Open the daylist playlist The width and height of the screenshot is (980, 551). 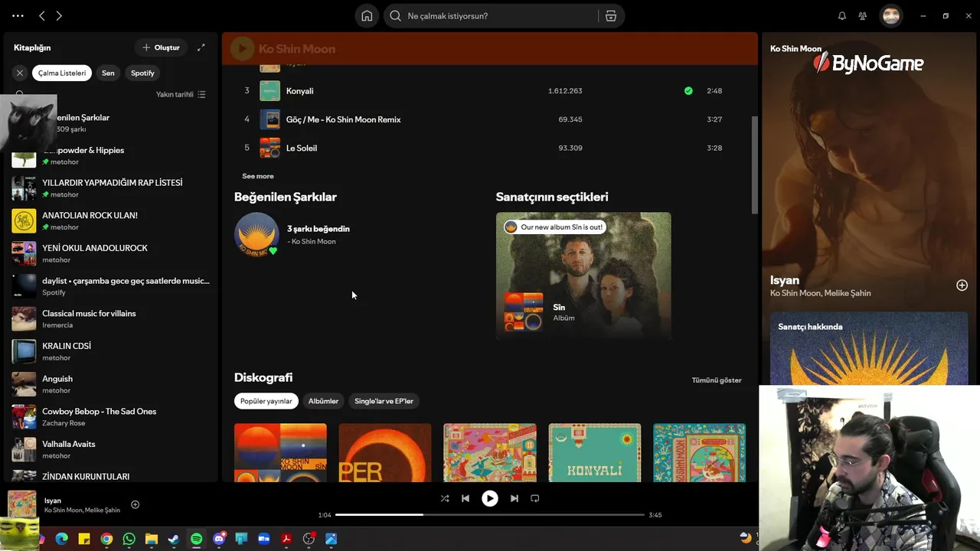(x=111, y=286)
